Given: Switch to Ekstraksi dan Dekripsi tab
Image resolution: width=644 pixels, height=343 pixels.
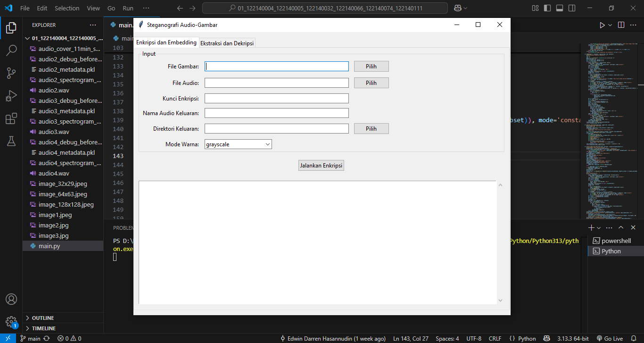Looking at the screenshot, I should tap(227, 43).
